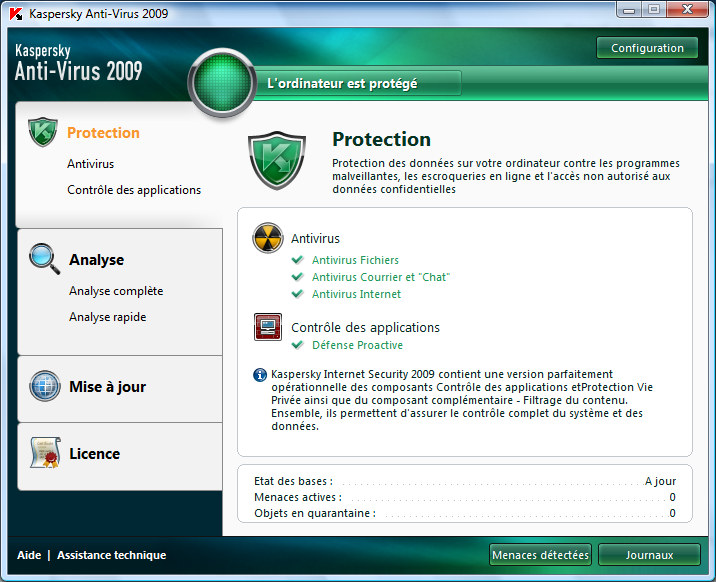
Task: Select Analyse complète in sidebar
Action: tap(116, 291)
